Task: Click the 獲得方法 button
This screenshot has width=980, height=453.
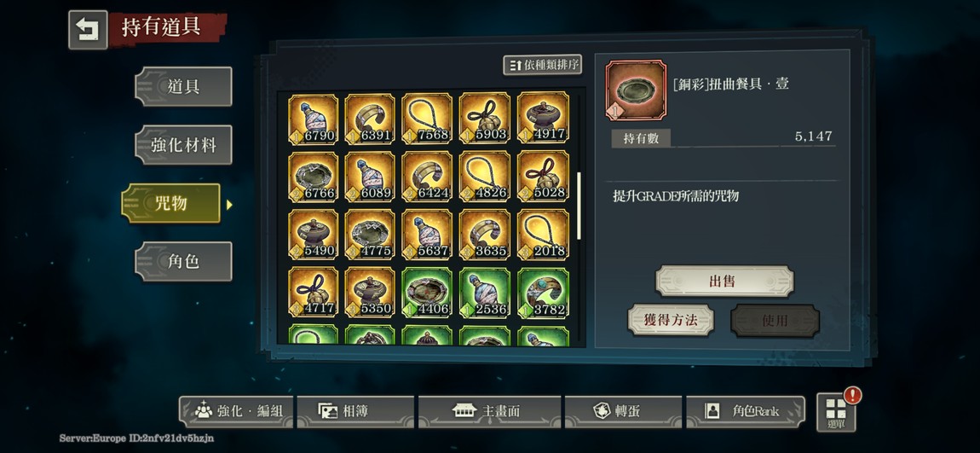Action: coord(671,320)
